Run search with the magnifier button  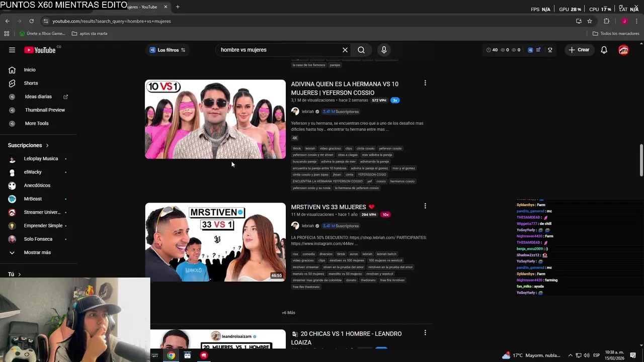pyautogui.click(x=361, y=50)
